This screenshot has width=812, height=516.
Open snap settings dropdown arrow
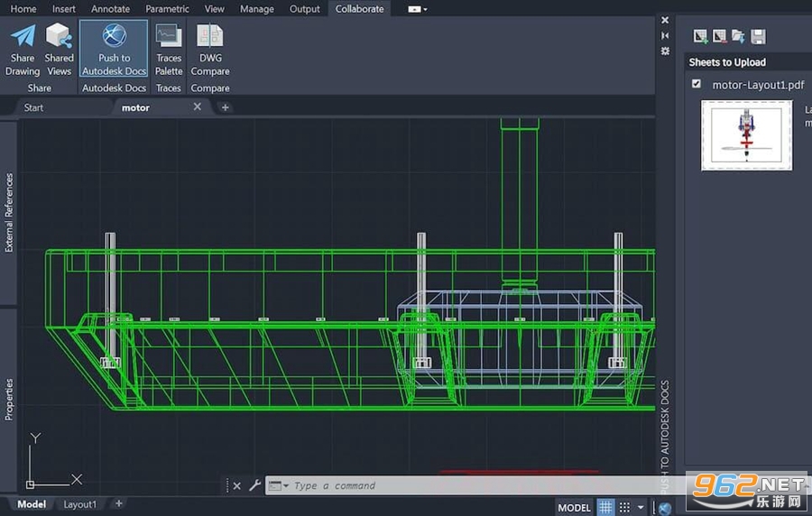(x=641, y=507)
